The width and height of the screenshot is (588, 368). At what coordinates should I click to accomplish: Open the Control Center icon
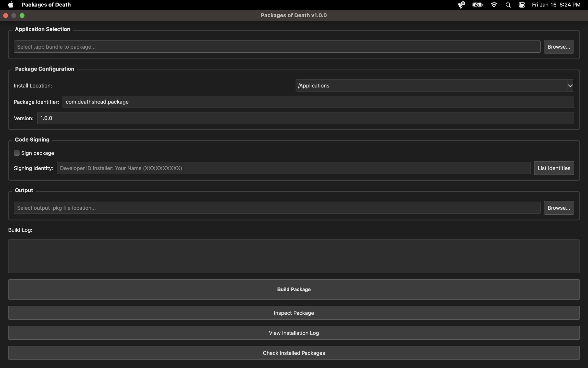click(x=522, y=5)
